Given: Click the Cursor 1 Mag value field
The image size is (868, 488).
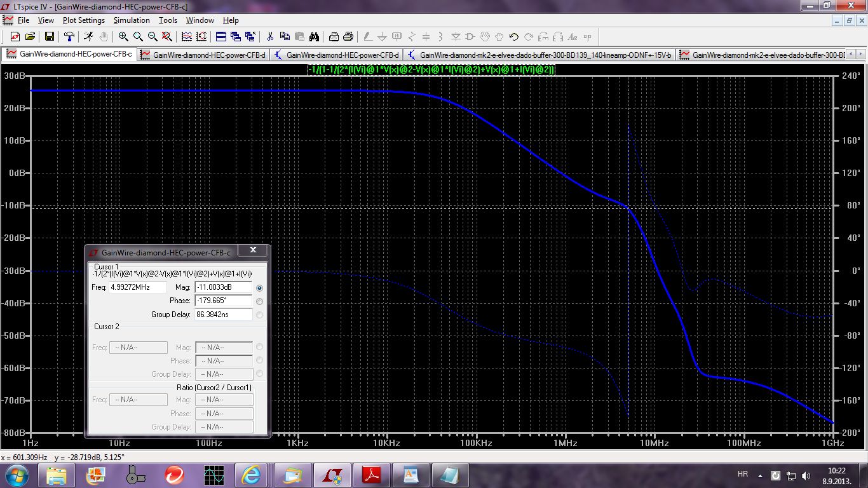Looking at the screenshot, I should point(224,287).
